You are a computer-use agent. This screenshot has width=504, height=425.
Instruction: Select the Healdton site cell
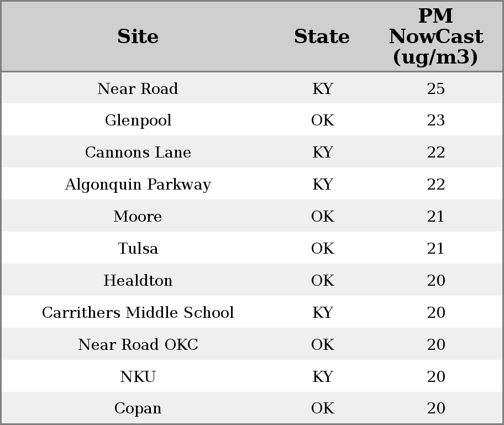pyautogui.click(x=138, y=281)
